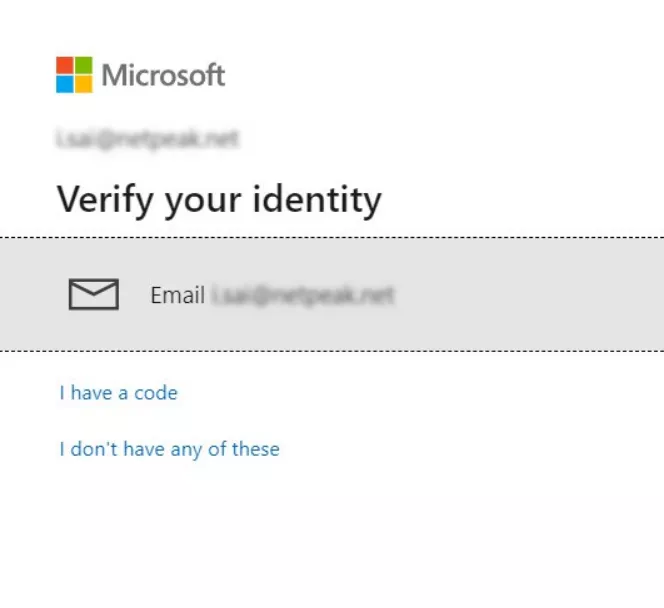Click the Microsoft wordmark text
This screenshot has height=608, width=664.
pos(163,75)
